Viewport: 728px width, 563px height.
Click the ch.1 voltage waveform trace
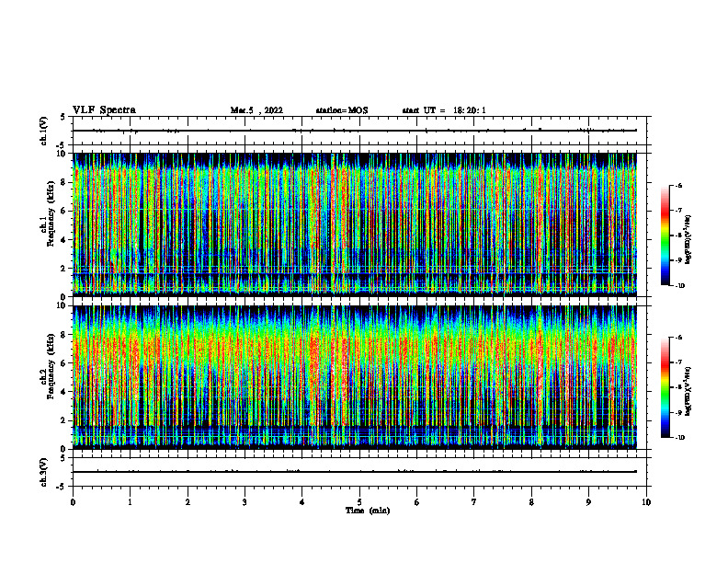(355, 131)
